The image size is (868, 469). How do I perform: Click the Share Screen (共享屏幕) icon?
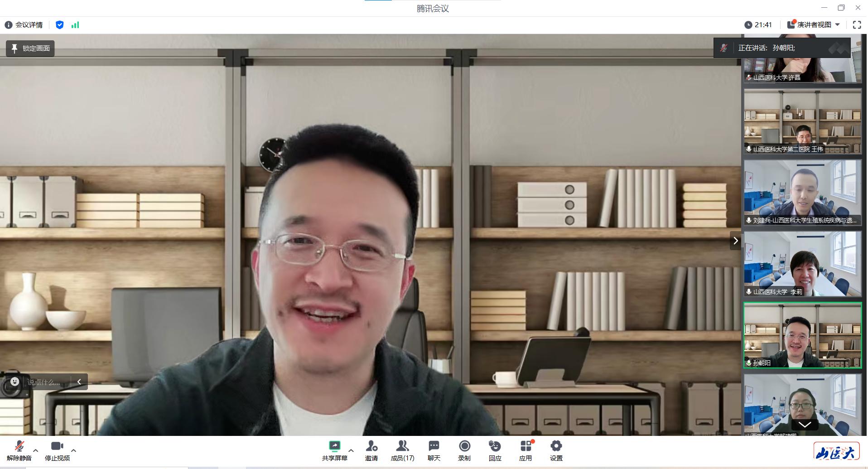tap(334, 447)
